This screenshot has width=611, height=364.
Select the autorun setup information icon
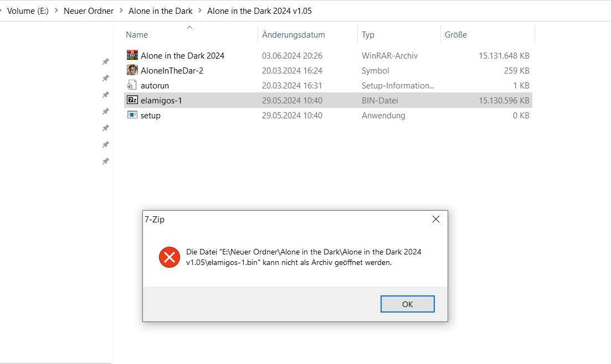pyautogui.click(x=132, y=85)
